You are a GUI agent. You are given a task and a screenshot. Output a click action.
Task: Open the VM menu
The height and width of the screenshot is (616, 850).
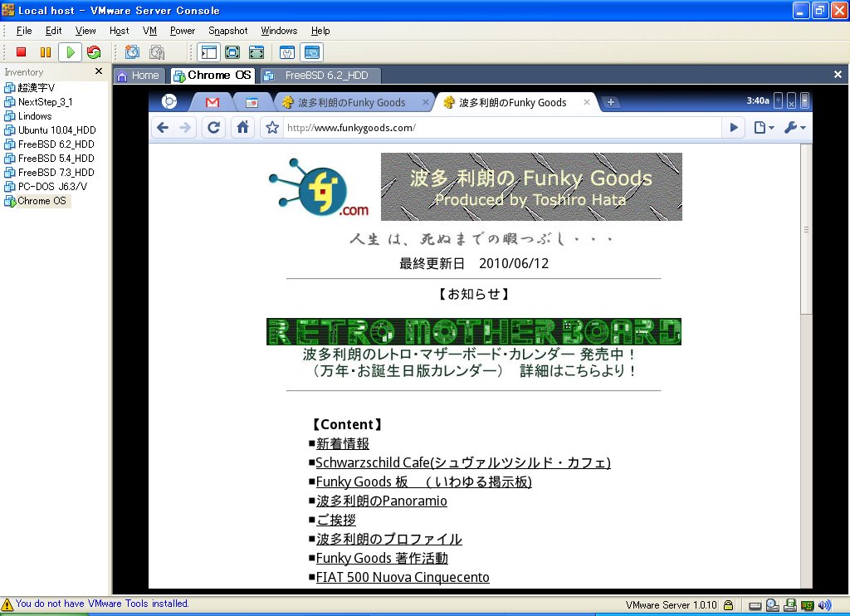[x=149, y=31]
